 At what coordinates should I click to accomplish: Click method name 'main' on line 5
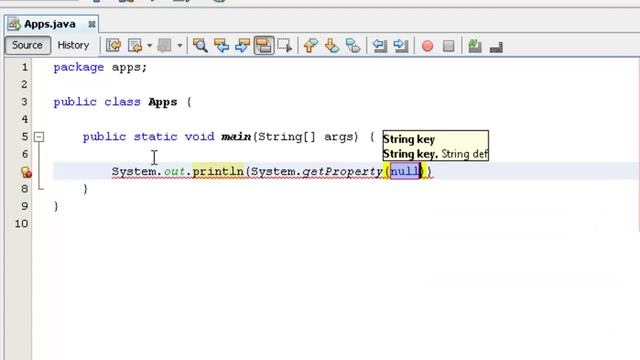(236, 136)
